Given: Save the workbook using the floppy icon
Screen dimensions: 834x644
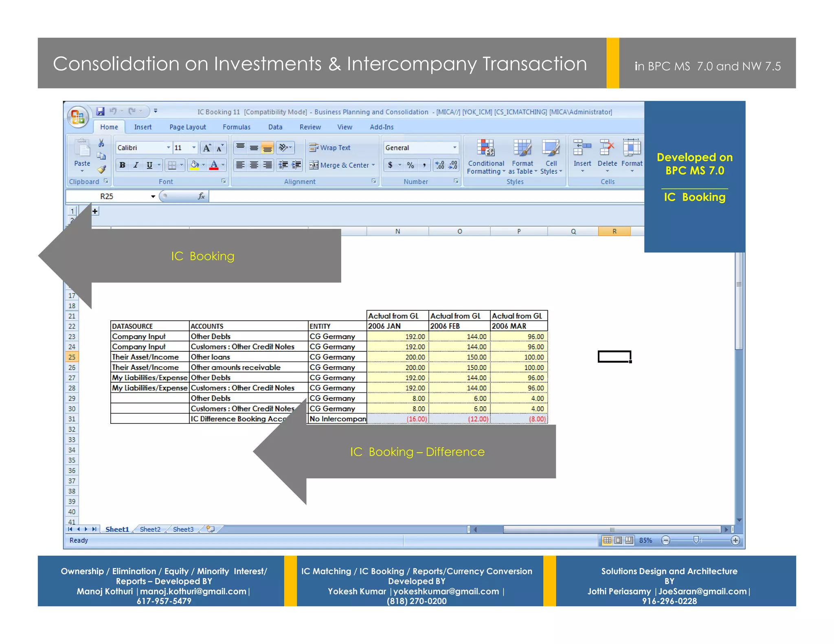Looking at the screenshot, I should click(x=100, y=111).
